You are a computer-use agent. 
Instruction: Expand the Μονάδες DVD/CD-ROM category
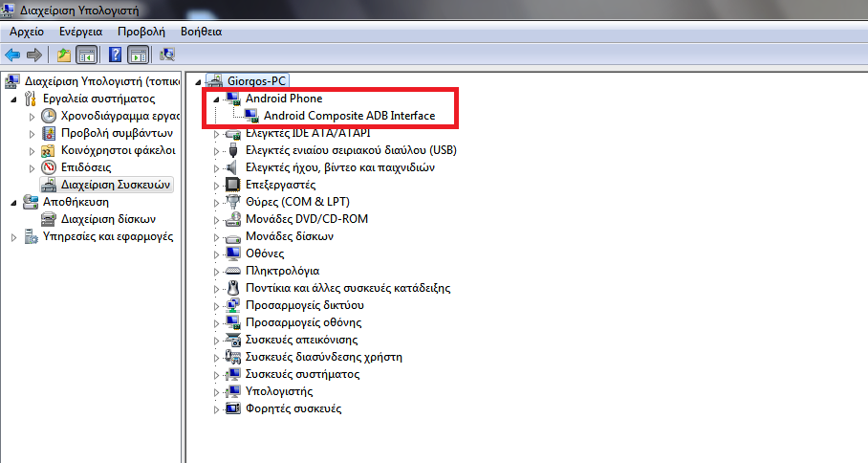point(216,219)
